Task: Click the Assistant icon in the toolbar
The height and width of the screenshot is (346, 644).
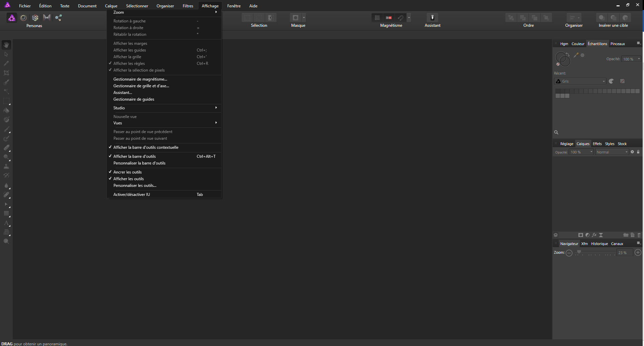Action: (x=432, y=18)
